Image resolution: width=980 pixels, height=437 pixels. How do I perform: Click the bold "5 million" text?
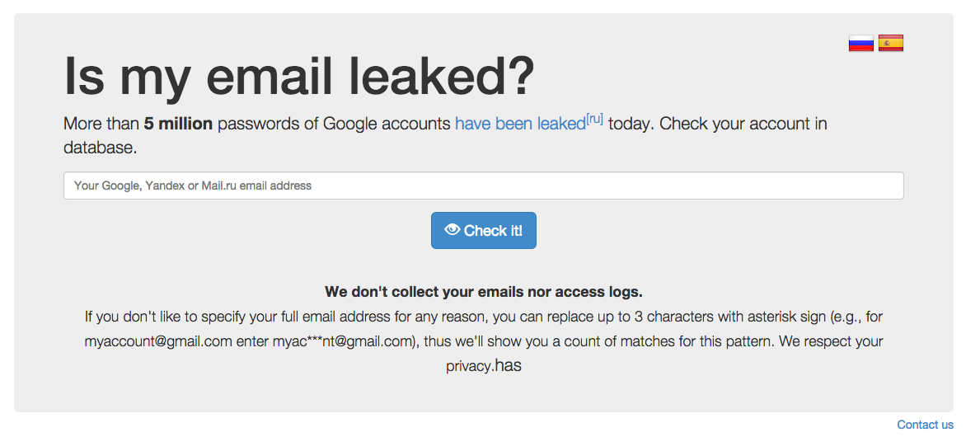[x=178, y=124]
